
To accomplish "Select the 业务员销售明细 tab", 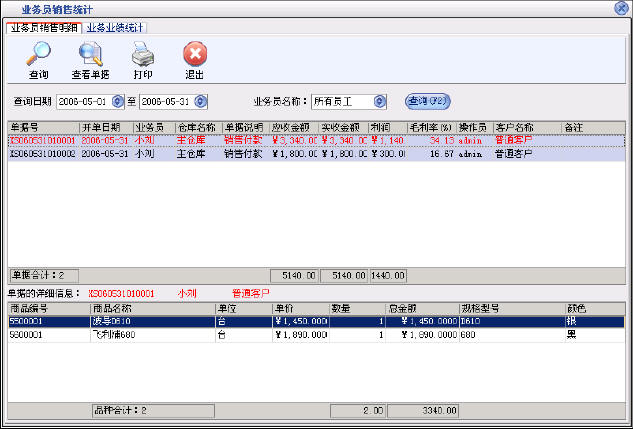I will (43, 27).
